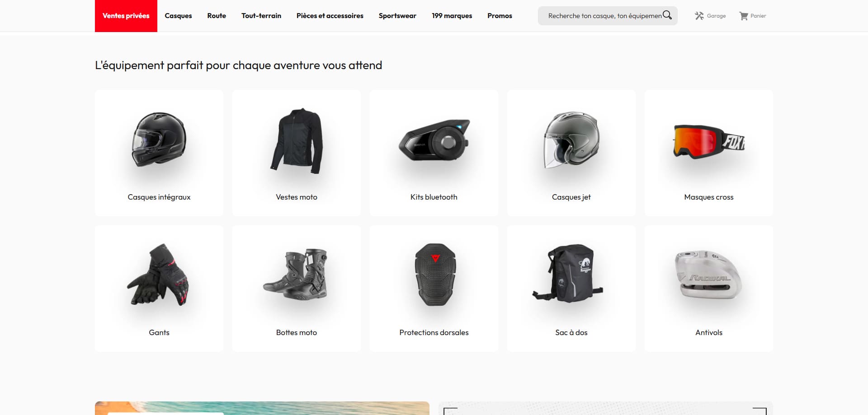
Task: Choose the Vestes moto jacket image
Action: [297, 141]
